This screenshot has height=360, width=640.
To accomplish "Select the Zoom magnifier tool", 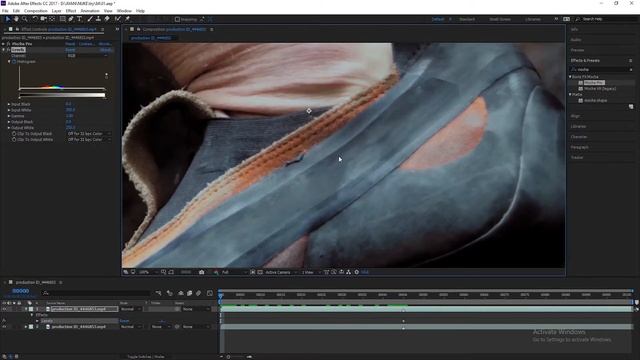I will coord(25,19).
